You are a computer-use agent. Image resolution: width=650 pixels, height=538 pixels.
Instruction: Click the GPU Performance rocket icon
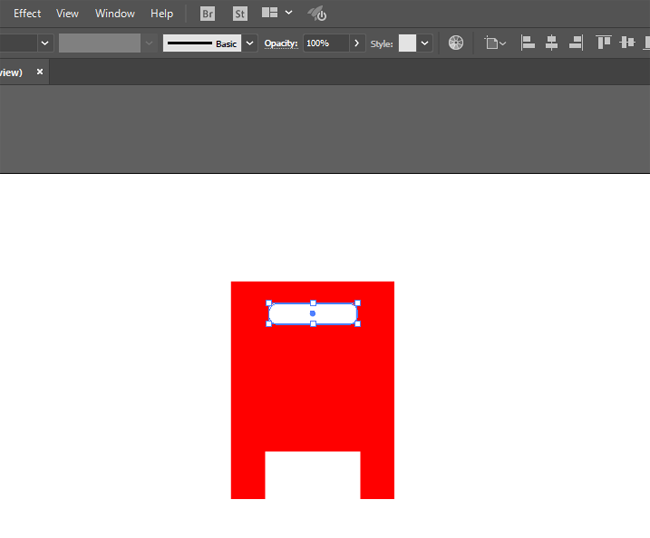[x=317, y=14]
